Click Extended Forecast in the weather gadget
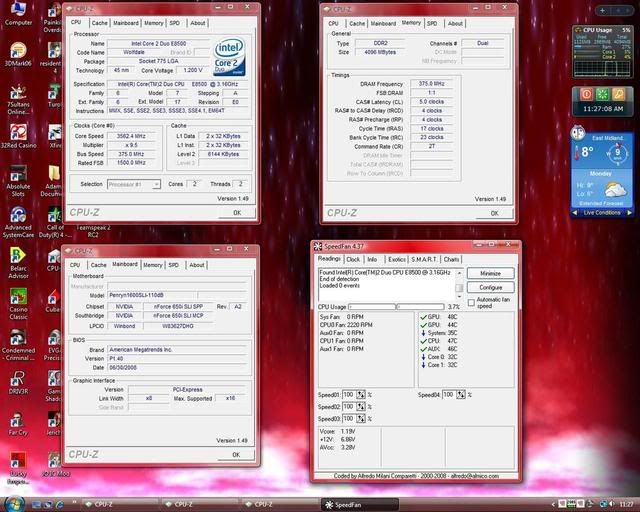 pos(601,203)
